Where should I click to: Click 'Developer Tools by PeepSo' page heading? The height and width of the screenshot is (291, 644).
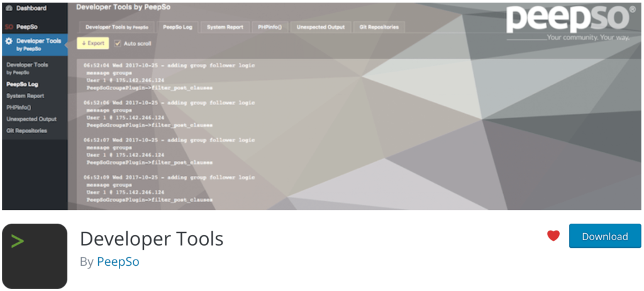click(123, 7)
